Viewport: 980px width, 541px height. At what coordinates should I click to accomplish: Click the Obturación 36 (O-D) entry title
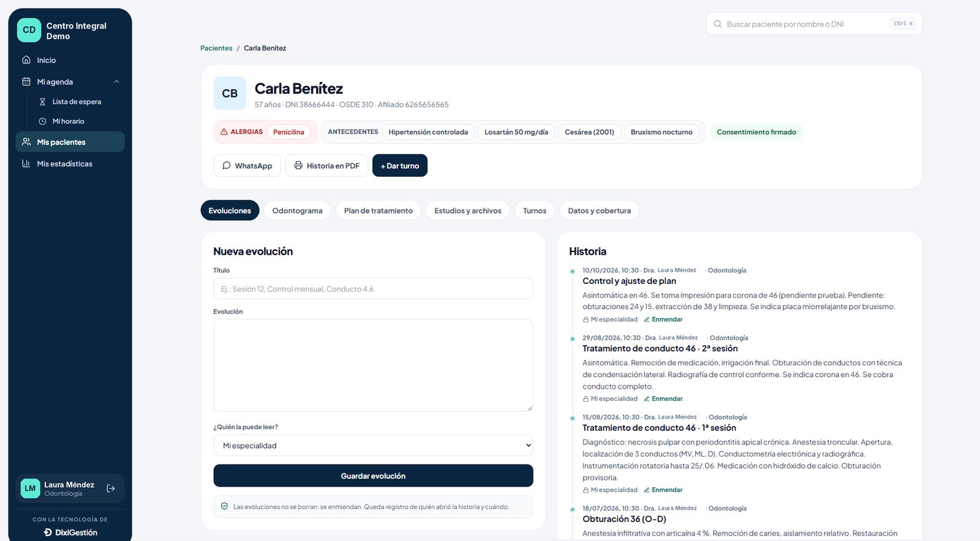(x=624, y=519)
